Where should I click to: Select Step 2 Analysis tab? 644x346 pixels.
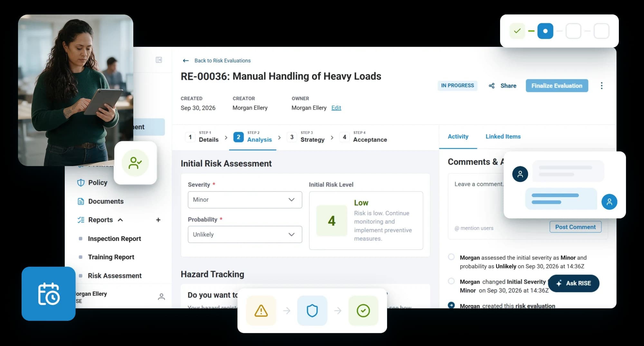252,137
